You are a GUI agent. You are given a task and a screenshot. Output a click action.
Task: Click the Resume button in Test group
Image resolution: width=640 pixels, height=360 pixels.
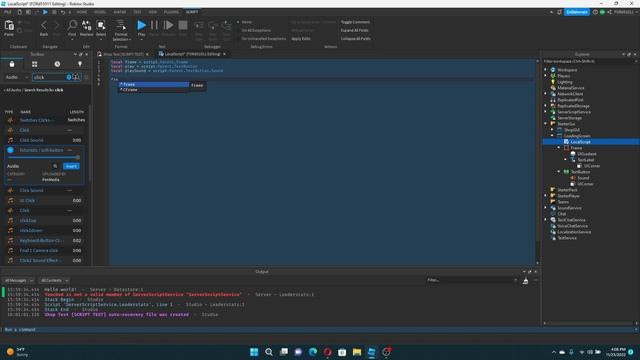[x=168, y=25]
